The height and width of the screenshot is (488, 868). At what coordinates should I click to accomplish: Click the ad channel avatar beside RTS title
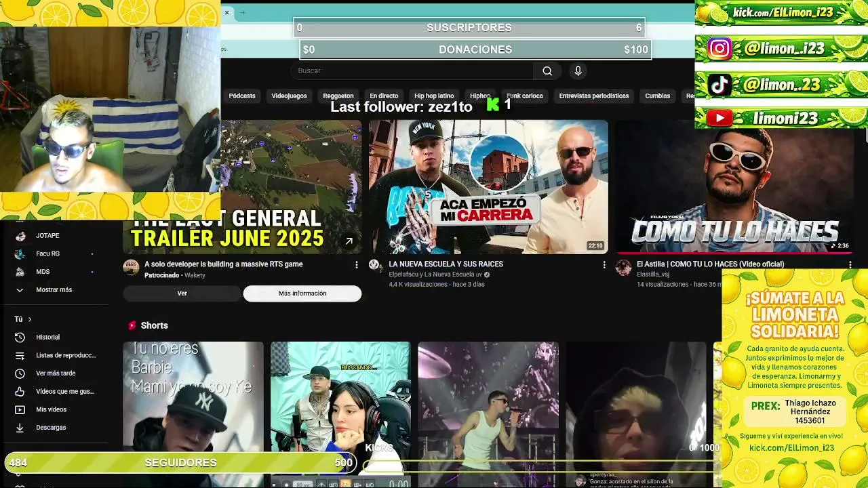tap(131, 267)
